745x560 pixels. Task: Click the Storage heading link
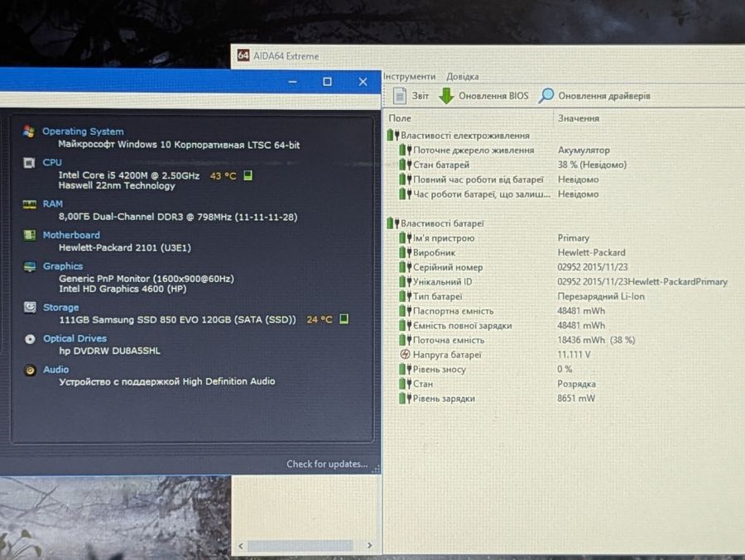[x=60, y=308]
